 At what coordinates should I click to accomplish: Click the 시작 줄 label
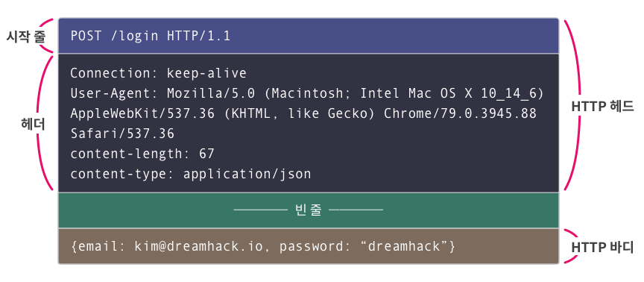(x=25, y=36)
